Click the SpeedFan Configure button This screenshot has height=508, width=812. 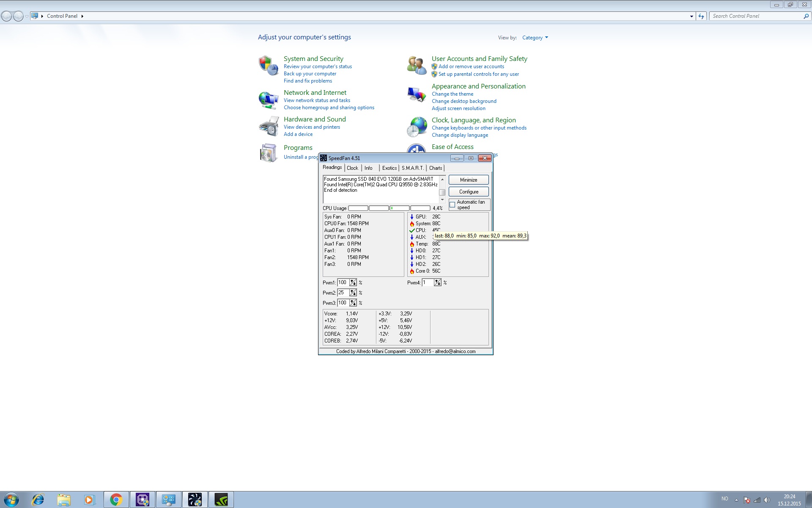tap(469, 192)
